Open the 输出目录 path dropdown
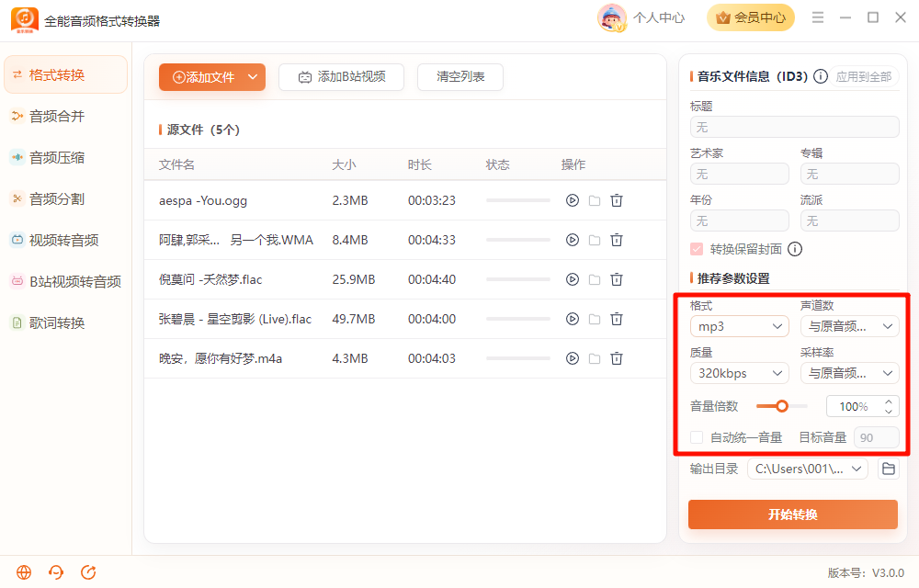The height and width of the screenshot is (588, 919). 808,469
